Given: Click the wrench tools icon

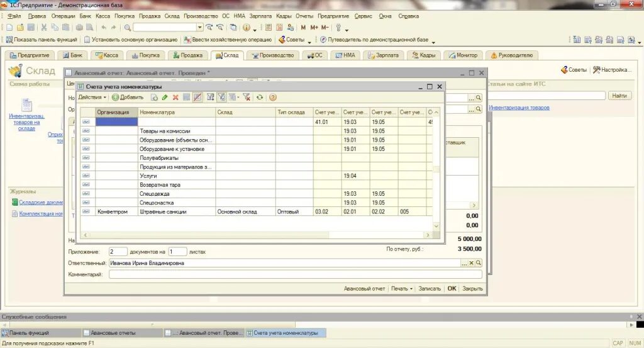Looking at the screenshot, I should (x=338, y=28).
